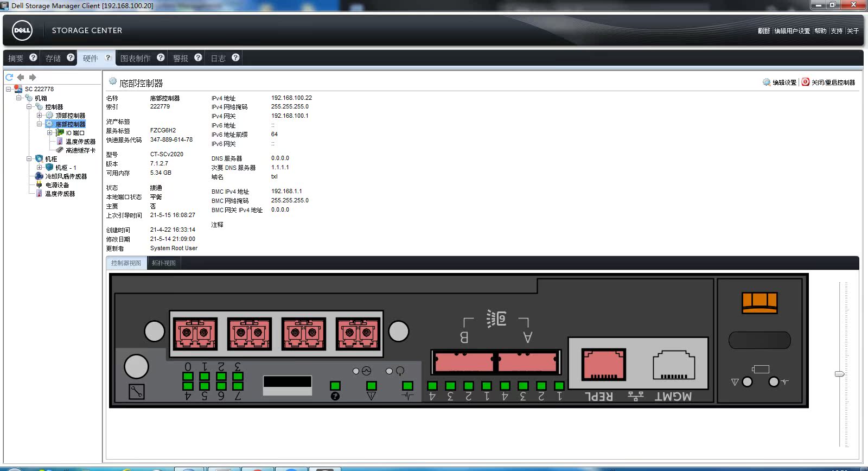The width and height of the screenshot is (868, 471).
Task: Select the SC 222778 storage center icon
Action: (18, 89)
